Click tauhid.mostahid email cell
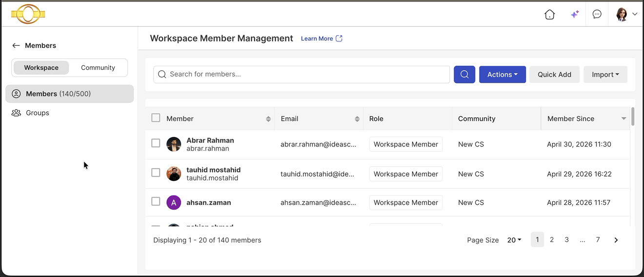644x277 pixels. [x=318, y=174]
